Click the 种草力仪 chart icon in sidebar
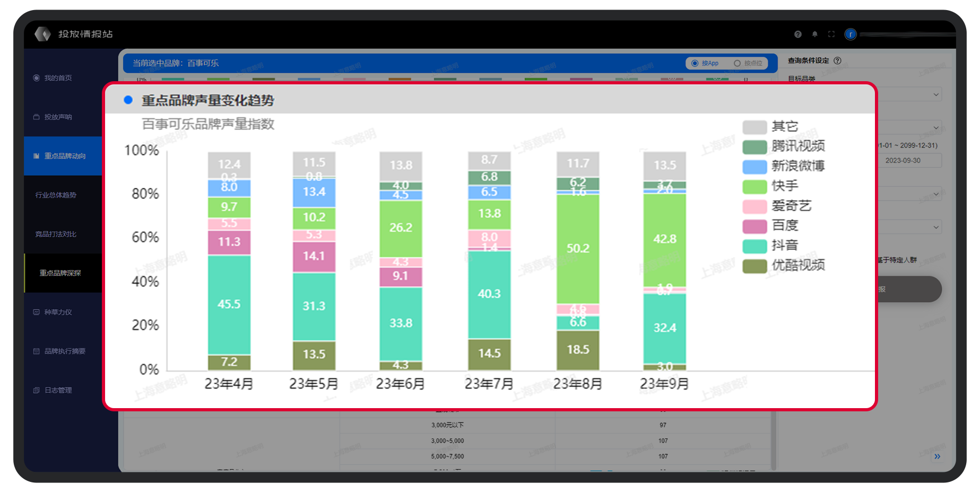 coord(36,312)
